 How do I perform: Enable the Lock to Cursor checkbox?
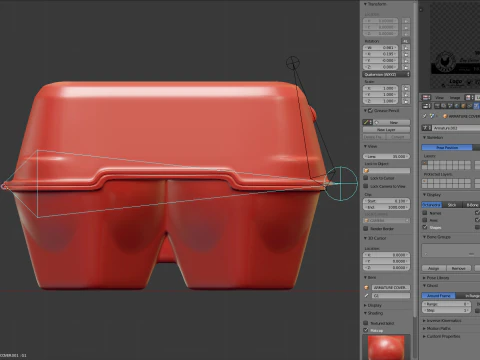tap(366, 178)
